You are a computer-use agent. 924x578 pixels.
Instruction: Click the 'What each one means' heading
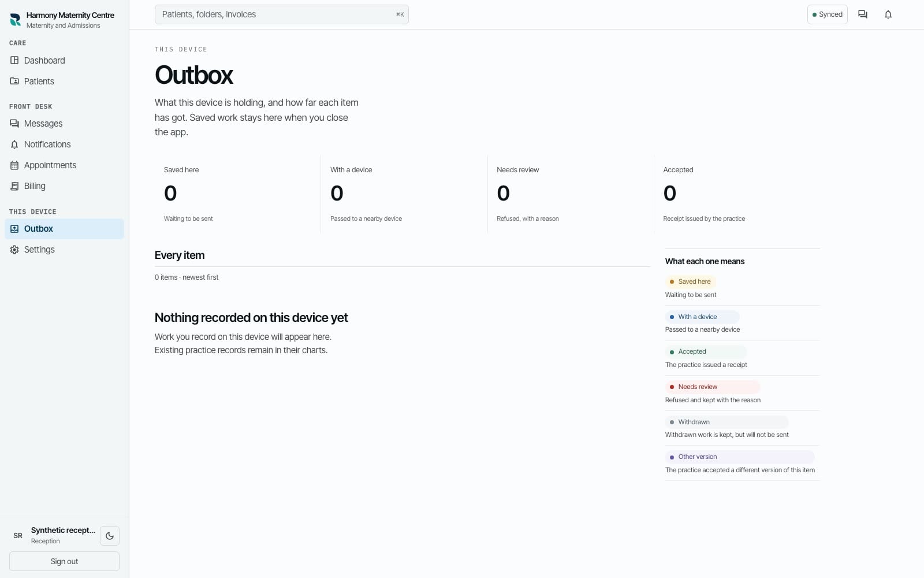coord(705,261)
